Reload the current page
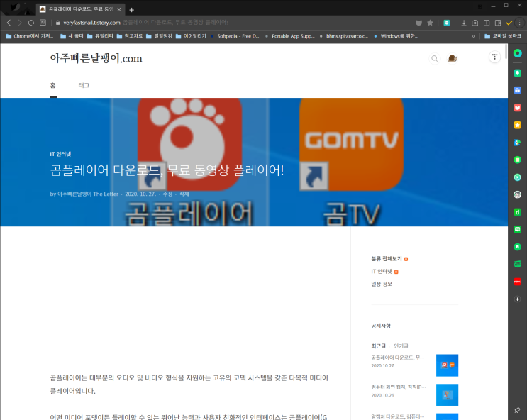Viewport: 527px width, 420px height. 31,23
